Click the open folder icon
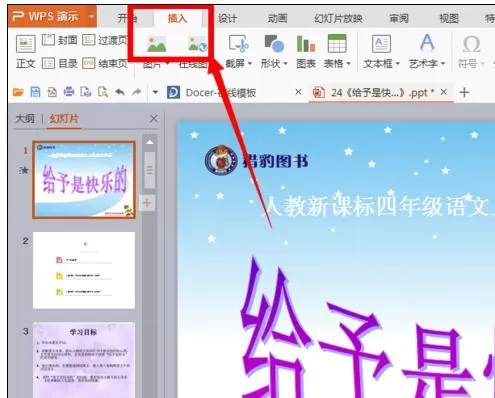 click(x=18, y=92)
